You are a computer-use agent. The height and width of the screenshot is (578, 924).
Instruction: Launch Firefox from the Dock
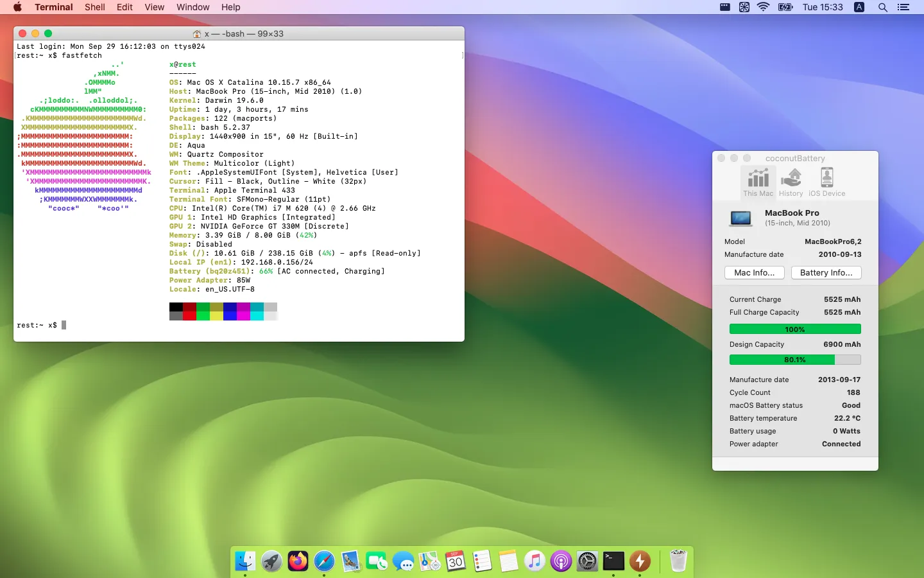click(298, 561)
